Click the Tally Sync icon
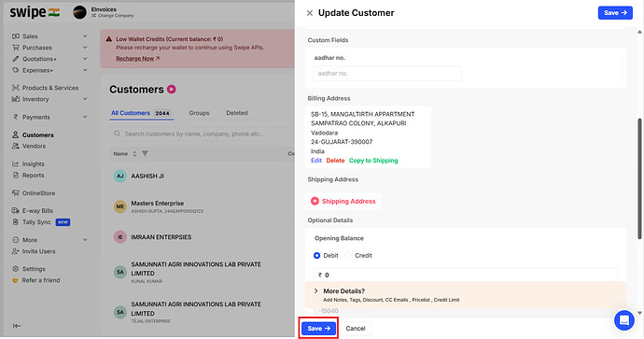Image resolution: width=644 pixels, height=339 pixels. [16, 222]
